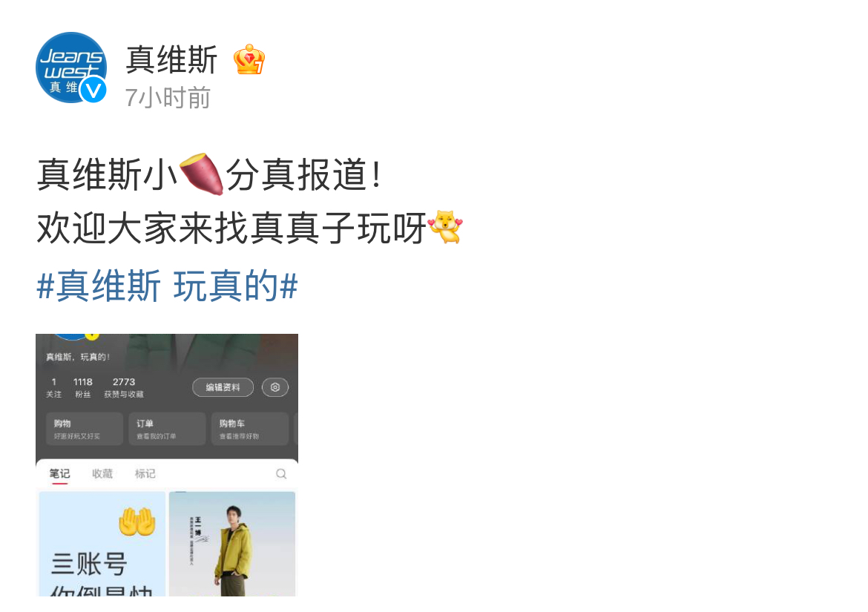The width and height of the screenshot is (868, 612).
Task: Tap the raised hands emoji on note
Action: (137, 521)
